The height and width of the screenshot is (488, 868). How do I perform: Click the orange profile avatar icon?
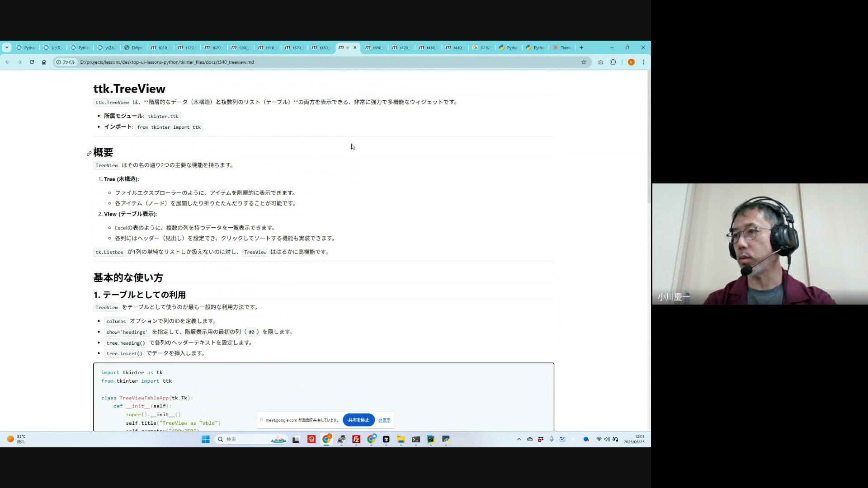631,62
